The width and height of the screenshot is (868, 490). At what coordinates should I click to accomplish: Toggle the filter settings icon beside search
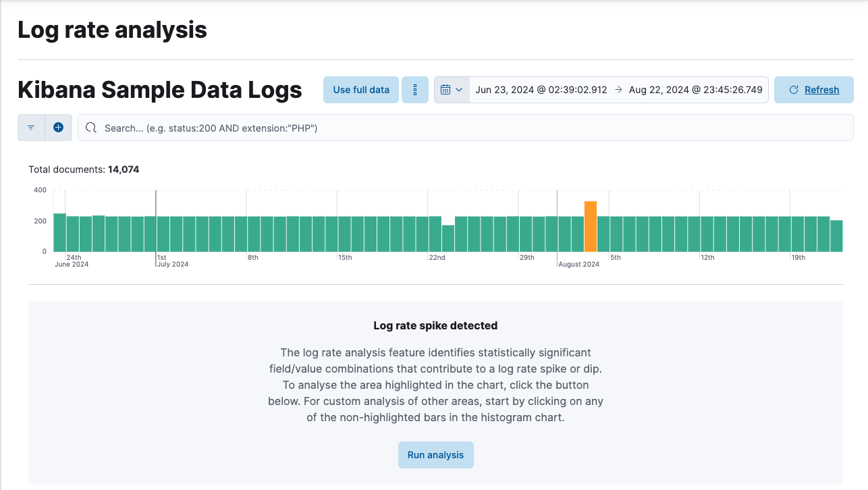[30, 127]
